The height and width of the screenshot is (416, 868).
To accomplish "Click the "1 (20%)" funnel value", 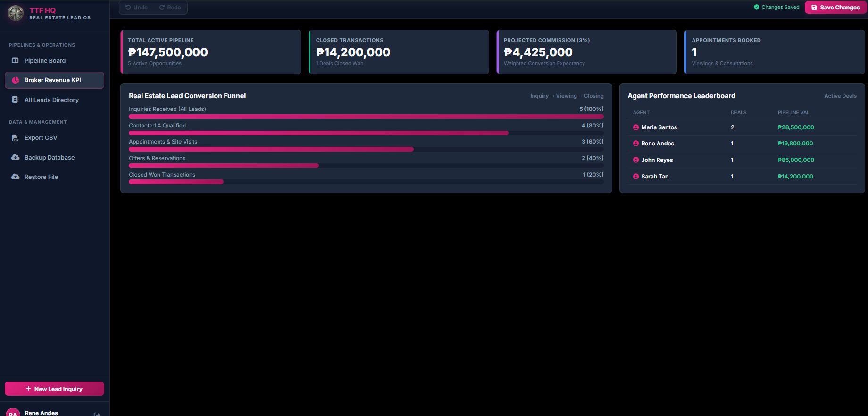I will pyautogui.click(x=593, y=175).
